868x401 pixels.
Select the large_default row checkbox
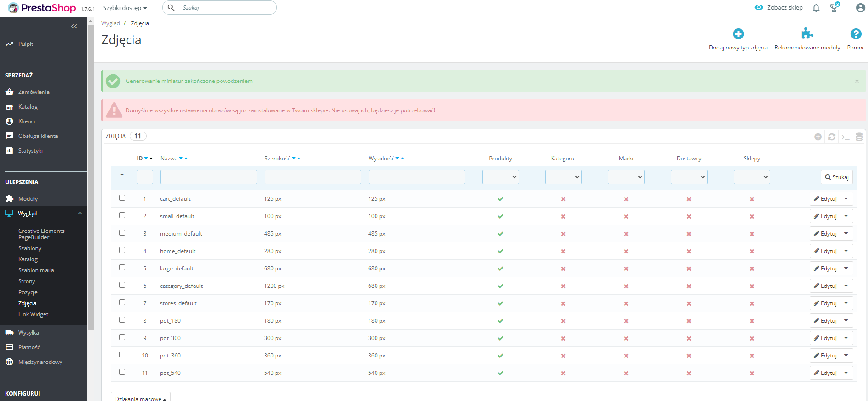[x=122, y=268]
